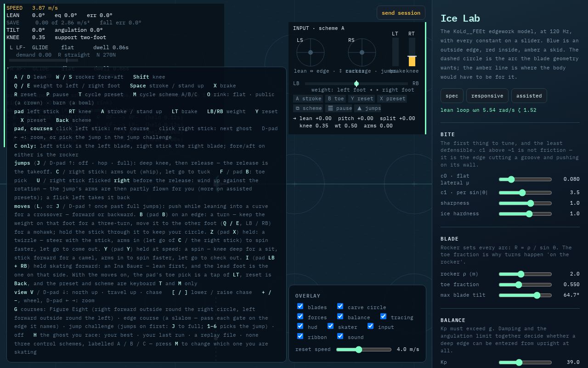The width and height of the screenshot is (588, 368).
Task: Click the RT trigger bar
Action: coord(412,52)
